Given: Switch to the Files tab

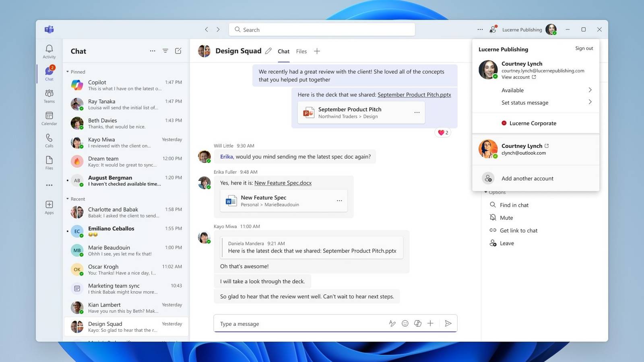Looking at the screenshot, I should coord(301,51).
